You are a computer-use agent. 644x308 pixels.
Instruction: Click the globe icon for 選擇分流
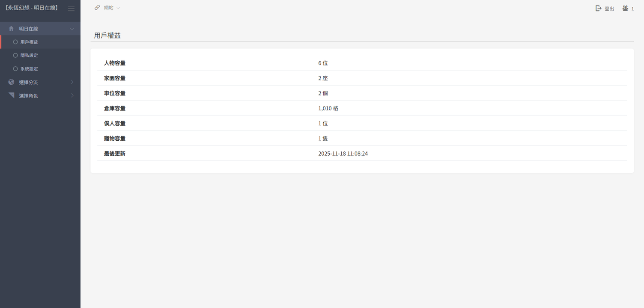(x=11, y=82)
